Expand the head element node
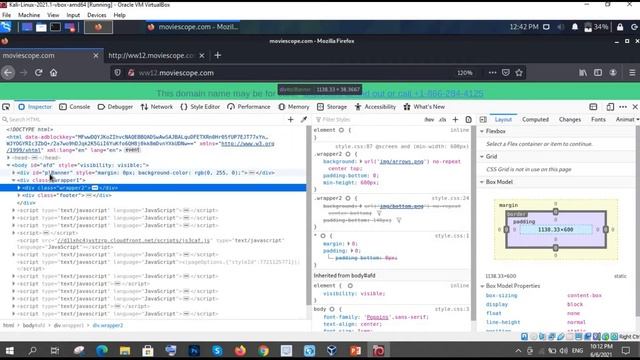The width and height of the screenshot is (640, 360). tap(9, 158)
